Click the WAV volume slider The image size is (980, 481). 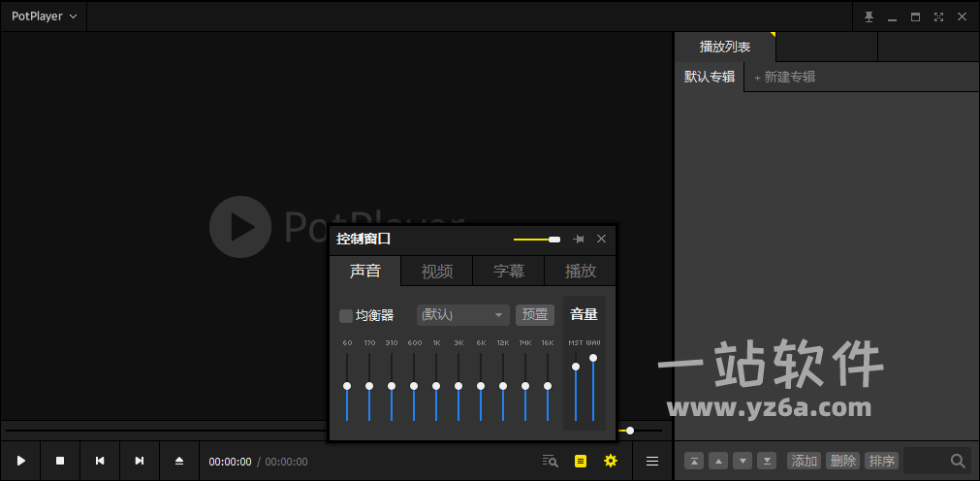click(593, 387)
